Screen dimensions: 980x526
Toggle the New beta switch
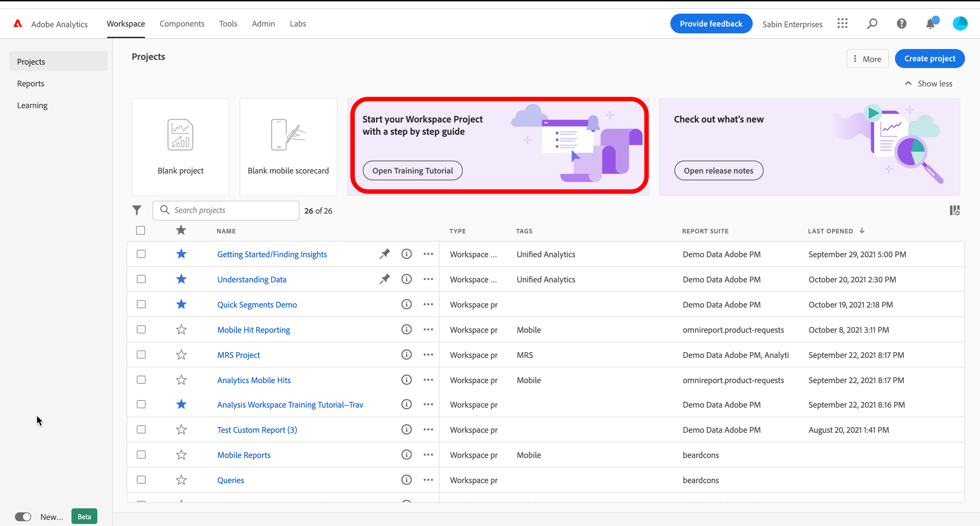23,516
